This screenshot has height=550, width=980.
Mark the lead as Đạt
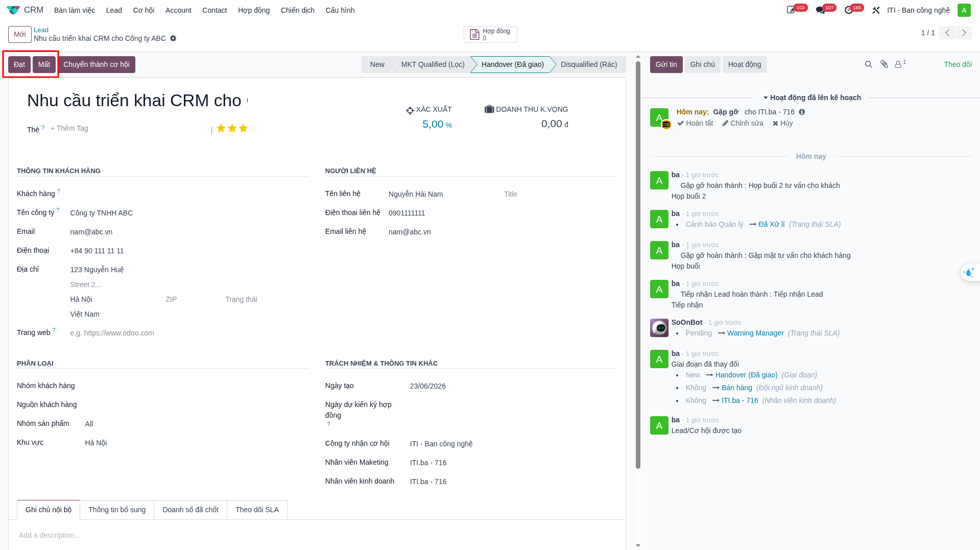pos(19,64)
